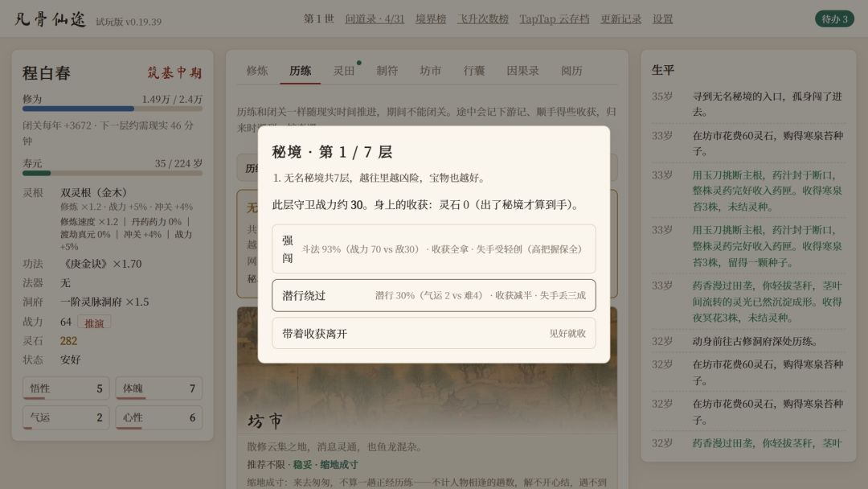Open the 境界榜 ranking link
The image size is (868, 489).
pos(431,18)
